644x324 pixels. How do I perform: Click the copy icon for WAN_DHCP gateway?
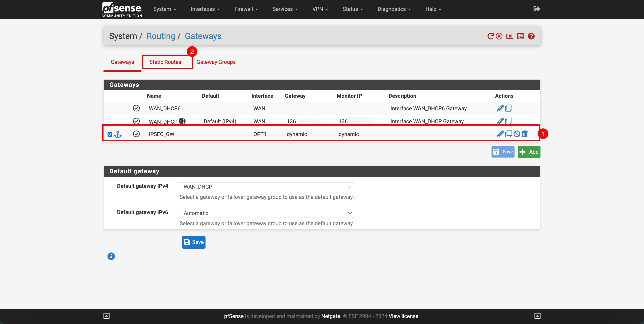point(509,121)
